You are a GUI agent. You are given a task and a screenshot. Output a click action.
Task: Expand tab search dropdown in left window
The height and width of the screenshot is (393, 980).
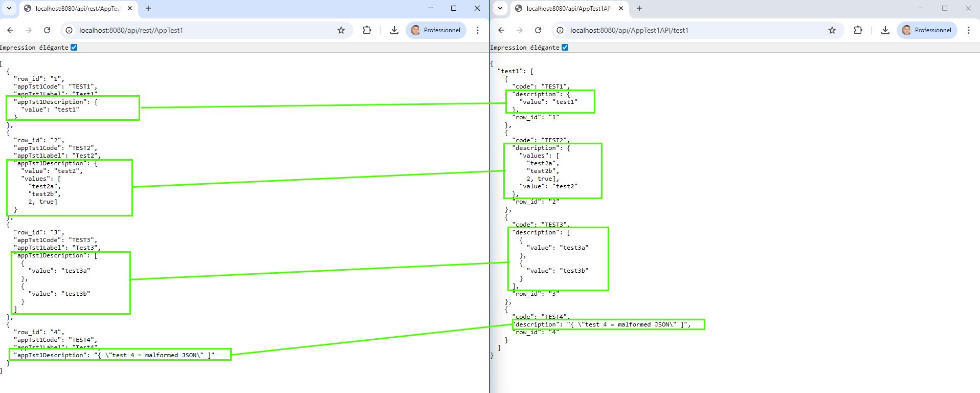pyautogui.click(x=9, y=8)
